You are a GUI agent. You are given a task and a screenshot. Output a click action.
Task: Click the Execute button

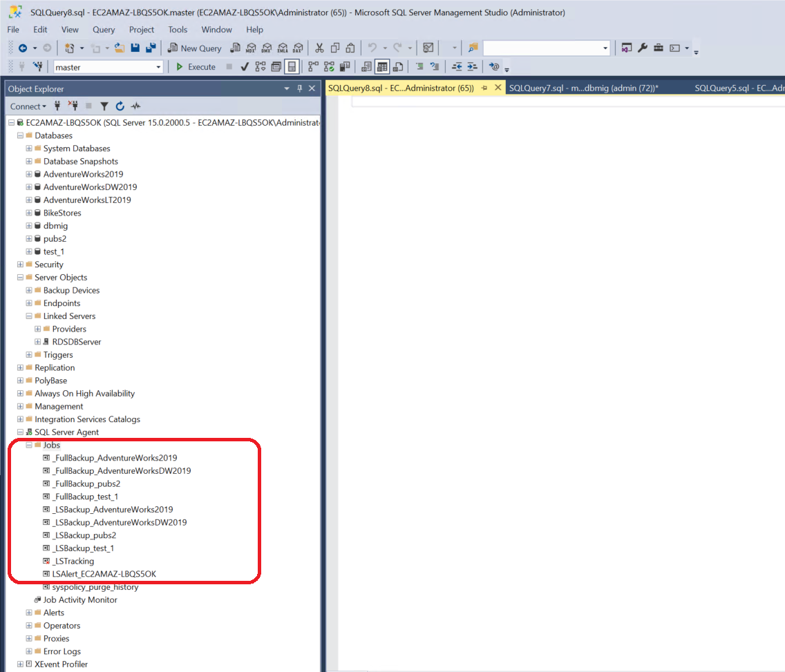pyautogui.click(x=196, y=67)
